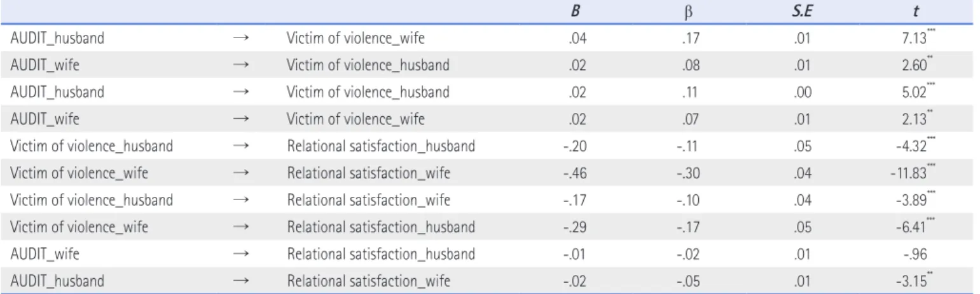Click Relational satisfaction_wife in last row
980x294 pixels.
[369, 281]
